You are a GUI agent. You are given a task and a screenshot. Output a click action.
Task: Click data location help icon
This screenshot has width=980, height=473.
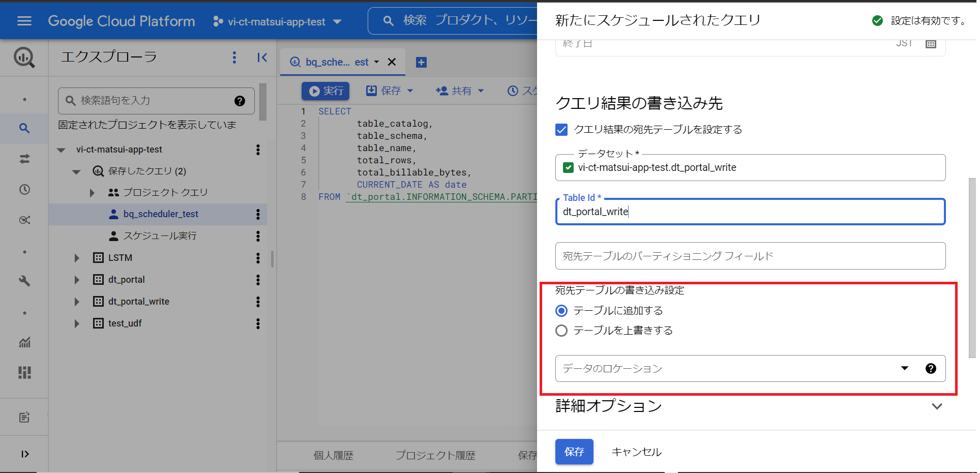[x=931, y=369]
